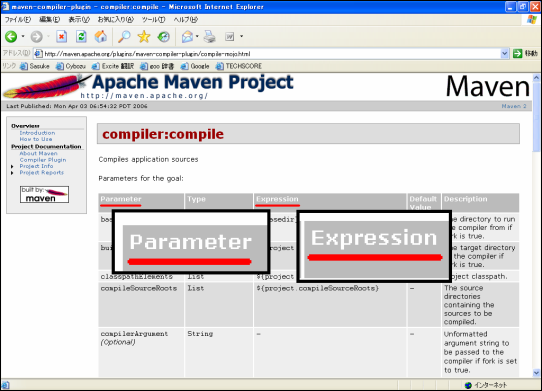Viewport: 542px width, 391px height.
Task: Open the Excite translation bookmark
Action: coord(113,66)
